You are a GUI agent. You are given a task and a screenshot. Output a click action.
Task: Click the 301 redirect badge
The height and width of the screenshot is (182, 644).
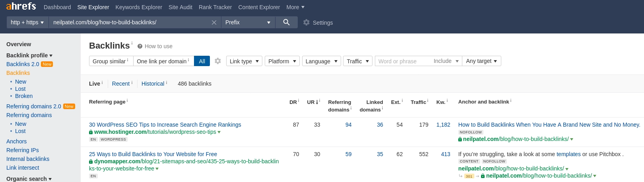(469, 176)
